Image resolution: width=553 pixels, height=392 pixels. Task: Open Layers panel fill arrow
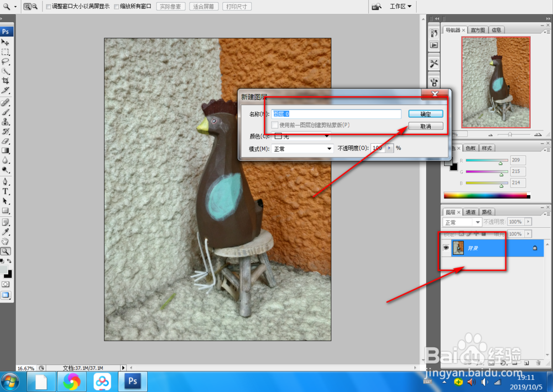528,234
